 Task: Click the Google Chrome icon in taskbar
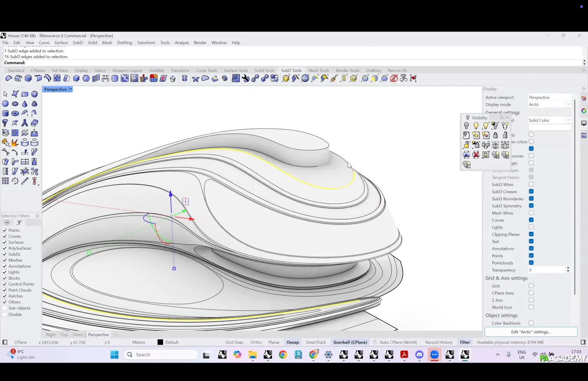[283, 355]
